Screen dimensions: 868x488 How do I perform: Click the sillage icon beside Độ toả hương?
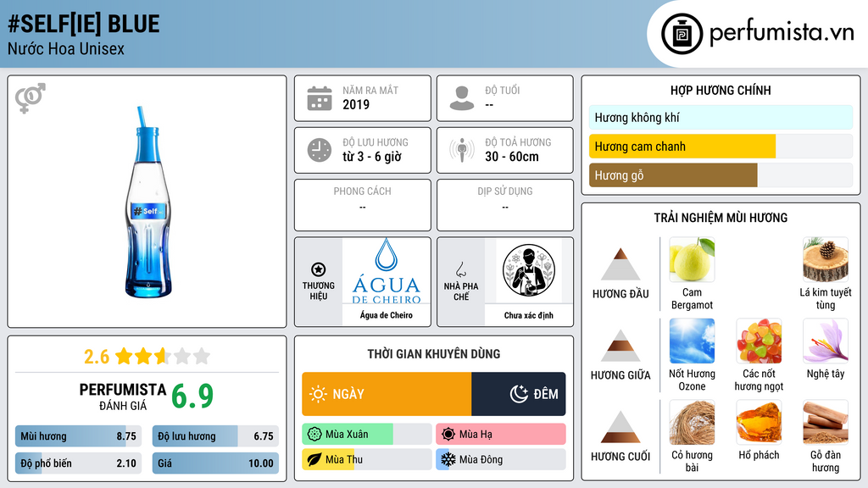pyautogui.click(x=462, y=150)
